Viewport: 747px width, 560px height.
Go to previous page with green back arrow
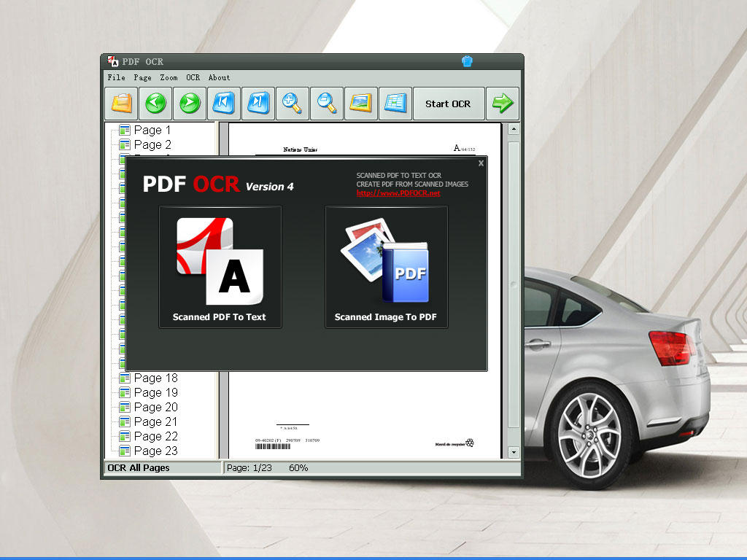pos(155,104)
